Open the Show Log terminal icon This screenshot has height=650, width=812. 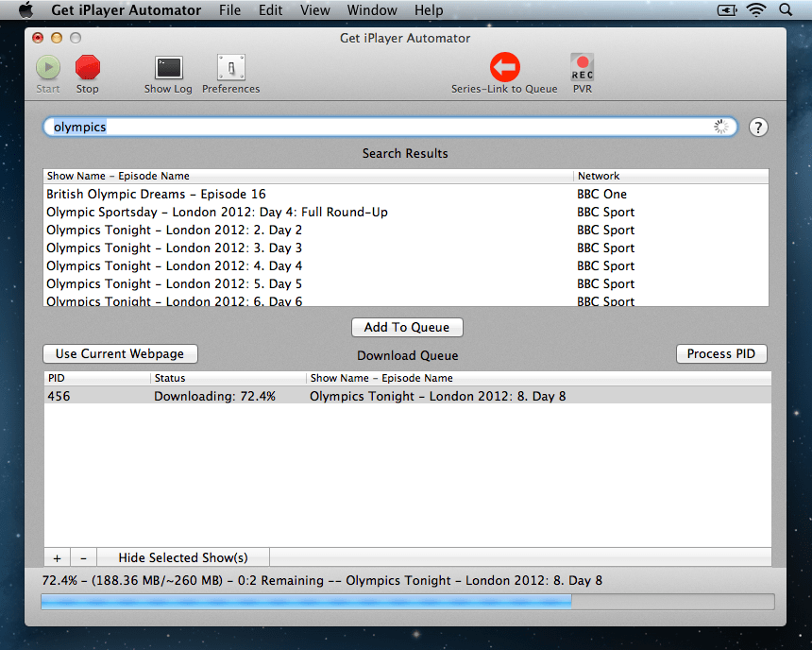169,68
